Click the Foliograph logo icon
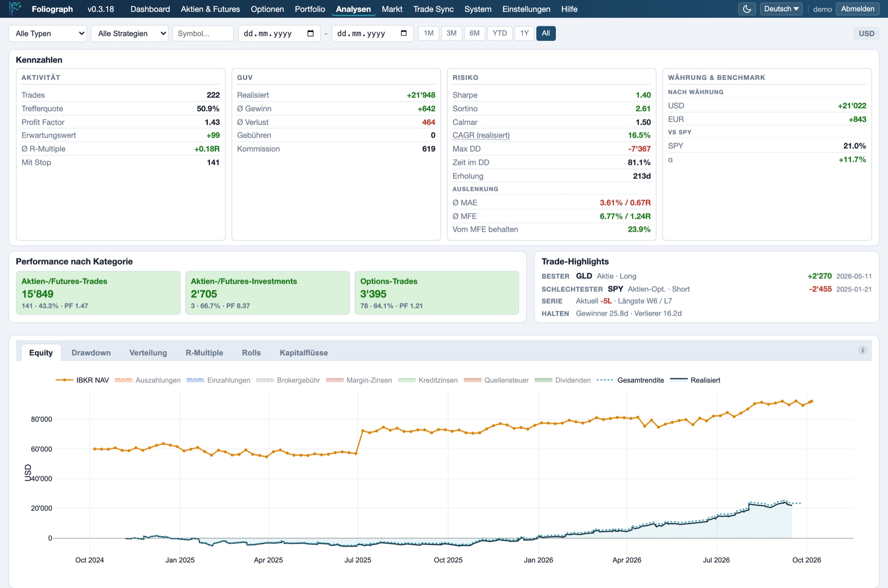Screen dimensions: 888x588 pyautogui.click(x=15, y=8)
